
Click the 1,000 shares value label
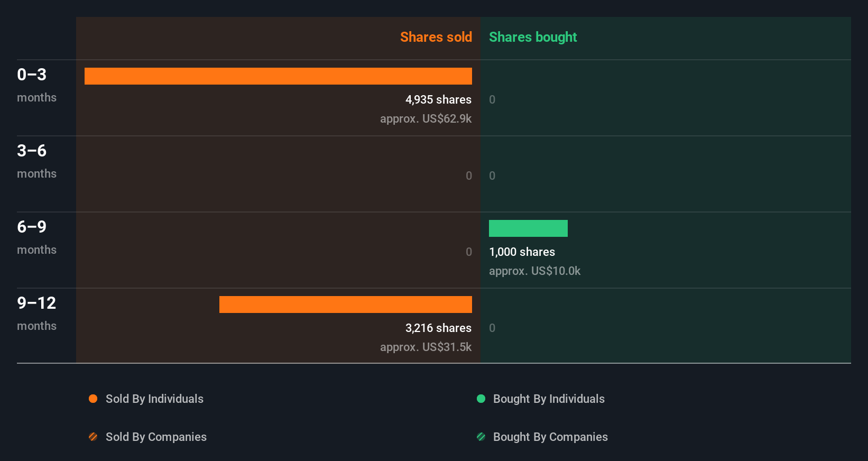coord(522,252)
